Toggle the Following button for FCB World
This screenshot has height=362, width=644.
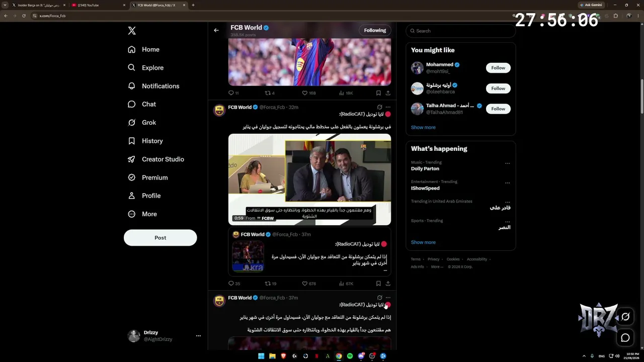tap(375, 30)
